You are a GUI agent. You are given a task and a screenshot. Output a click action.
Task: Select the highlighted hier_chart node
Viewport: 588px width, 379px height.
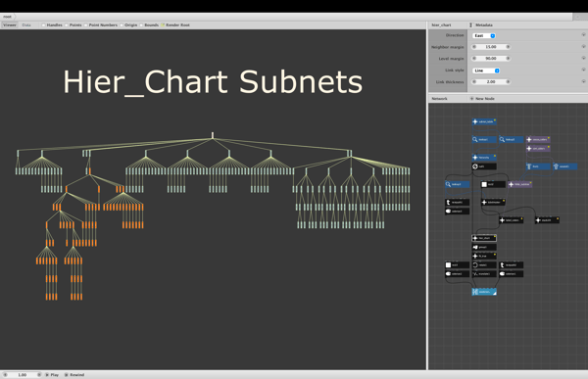[484, 238]
